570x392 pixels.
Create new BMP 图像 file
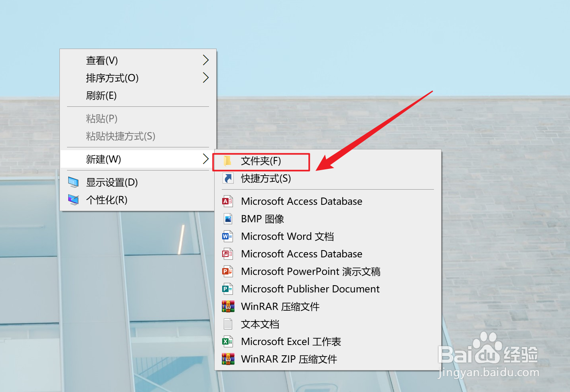click(328, 219)
